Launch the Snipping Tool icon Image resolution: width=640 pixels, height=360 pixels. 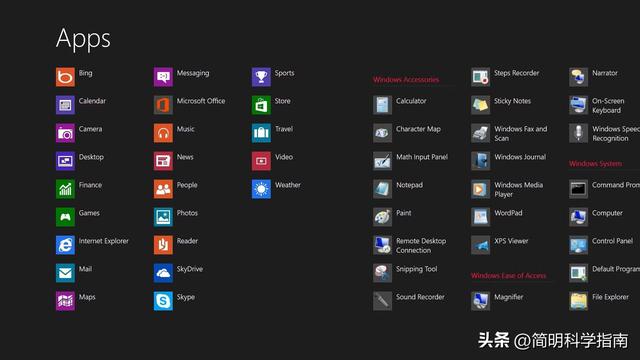382,273
